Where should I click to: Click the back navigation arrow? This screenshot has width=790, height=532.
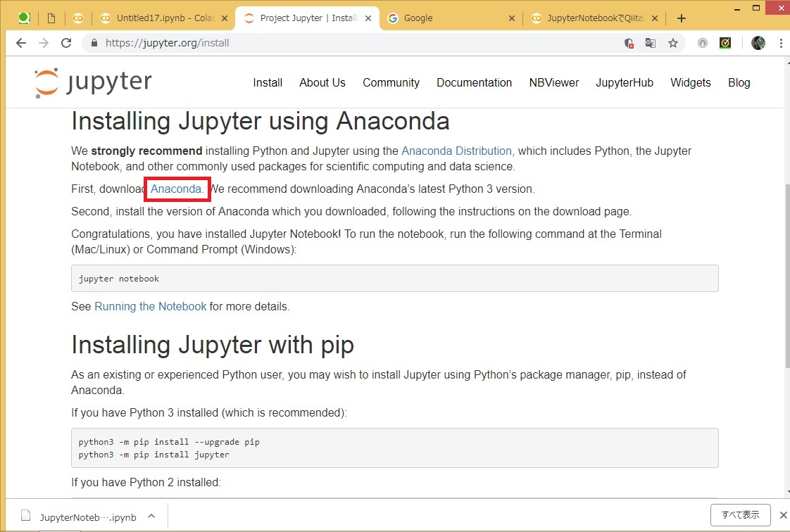(20, 43)
